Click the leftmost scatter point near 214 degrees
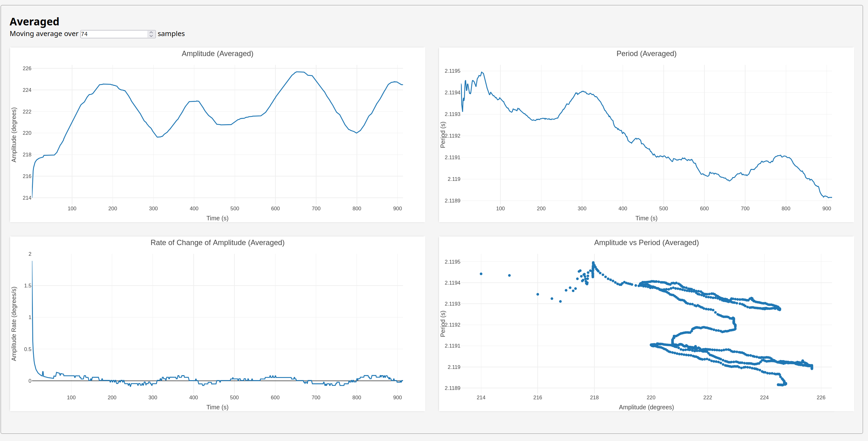This screenshot has width=868, height=441. coord(481,274)
